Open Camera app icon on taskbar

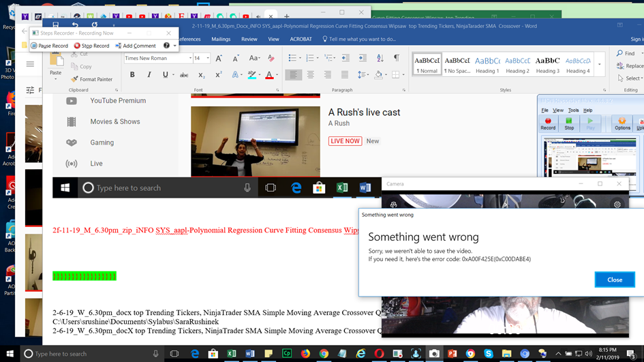tap(433, 353)
